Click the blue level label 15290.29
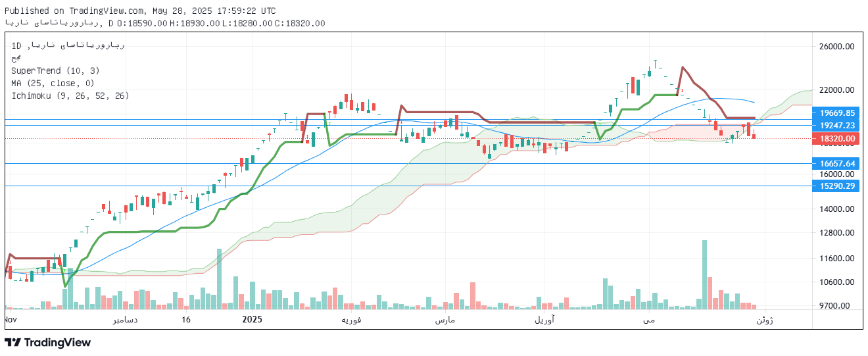The height and width of the screenshot is (356, 868). coord(836,187)
